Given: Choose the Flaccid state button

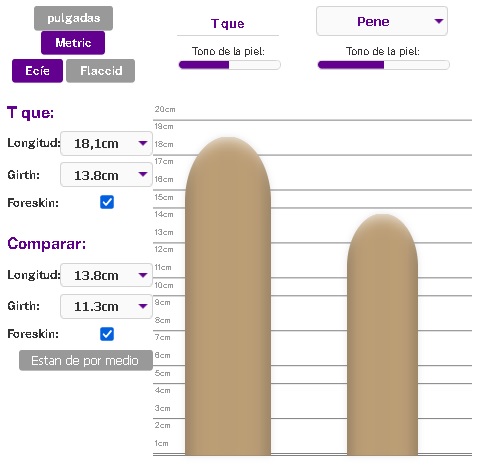Looking at the screenshot, I should 100,71.
